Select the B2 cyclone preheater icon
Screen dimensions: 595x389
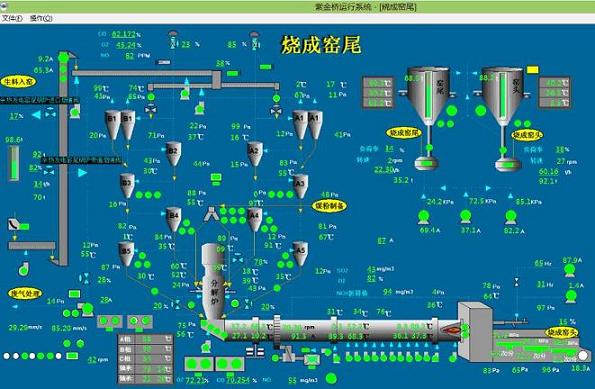point(173,154)
